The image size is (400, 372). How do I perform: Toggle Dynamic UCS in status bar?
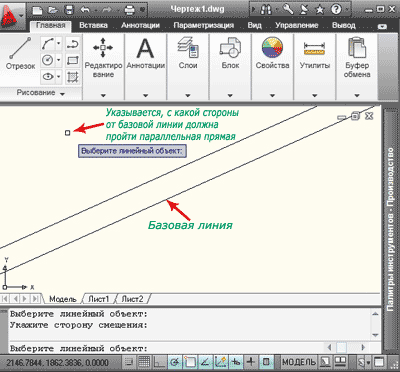click(221, 362)
